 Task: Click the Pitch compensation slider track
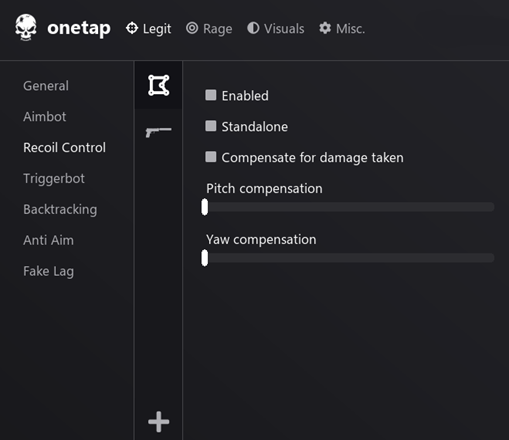point(348,207)
